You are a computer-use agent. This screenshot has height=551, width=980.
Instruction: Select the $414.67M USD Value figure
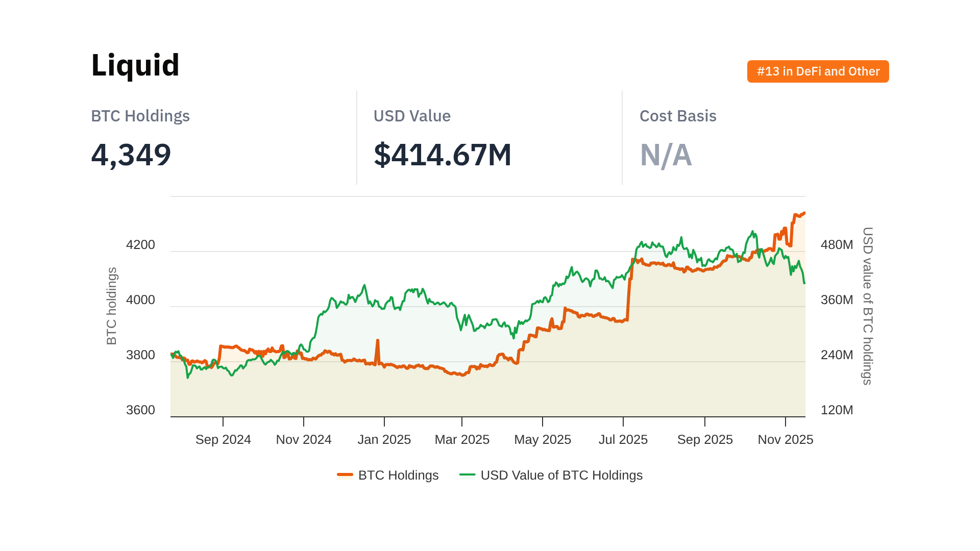(x=443, y=155)
